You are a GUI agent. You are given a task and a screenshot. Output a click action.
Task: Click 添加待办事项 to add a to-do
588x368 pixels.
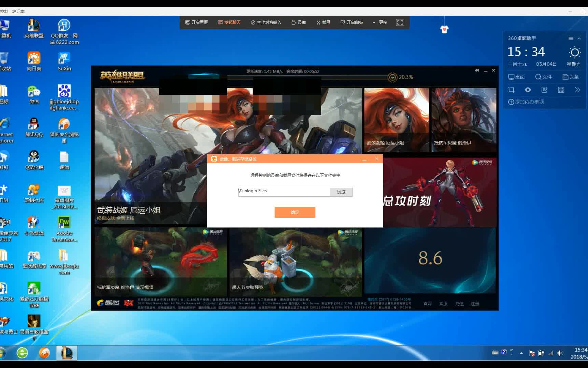click(526, 102)
